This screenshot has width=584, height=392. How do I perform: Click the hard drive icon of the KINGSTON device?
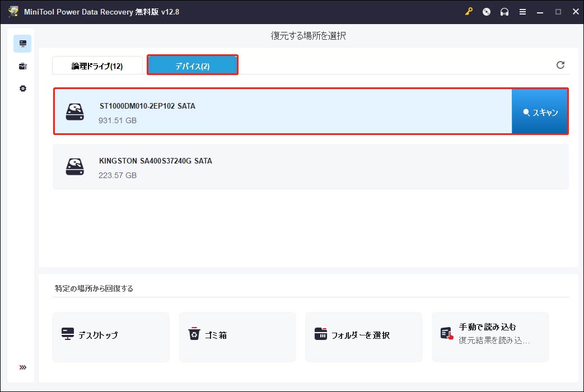pyautogui.click(x=74, y=166)
